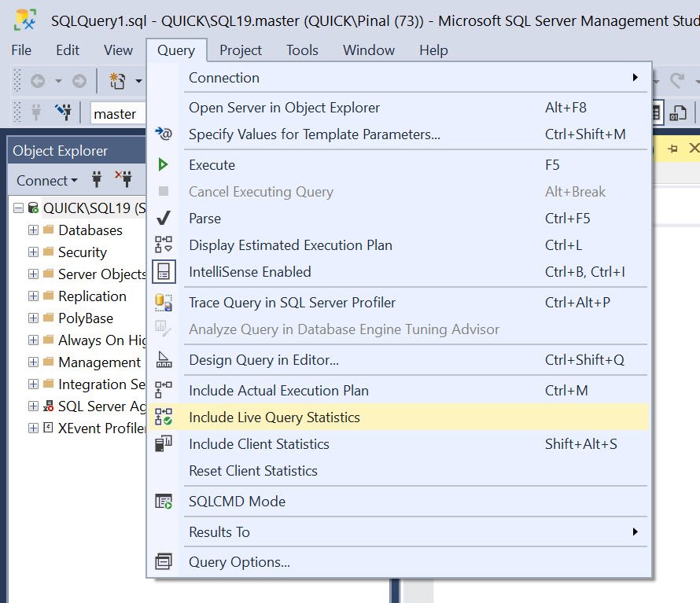Close the yellow query tab
This screenshot has width=700, height=603.
pyautogui.click(x=694, y=148)
